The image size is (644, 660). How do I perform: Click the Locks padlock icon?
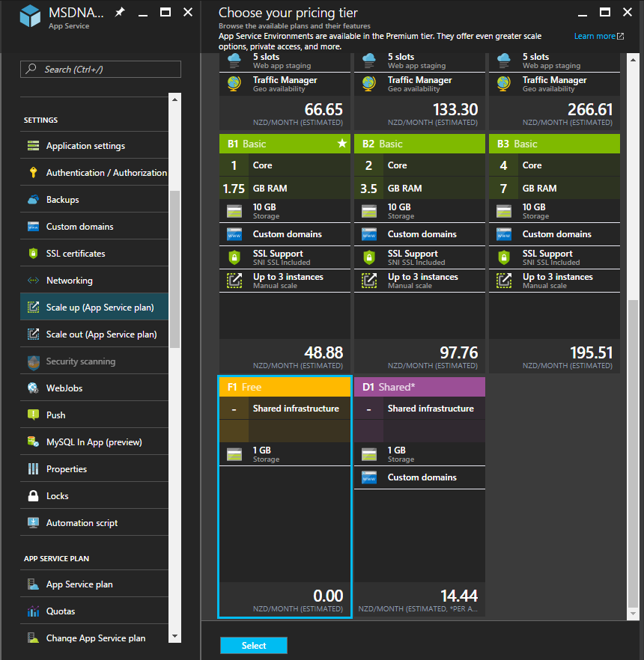point(33,496)
